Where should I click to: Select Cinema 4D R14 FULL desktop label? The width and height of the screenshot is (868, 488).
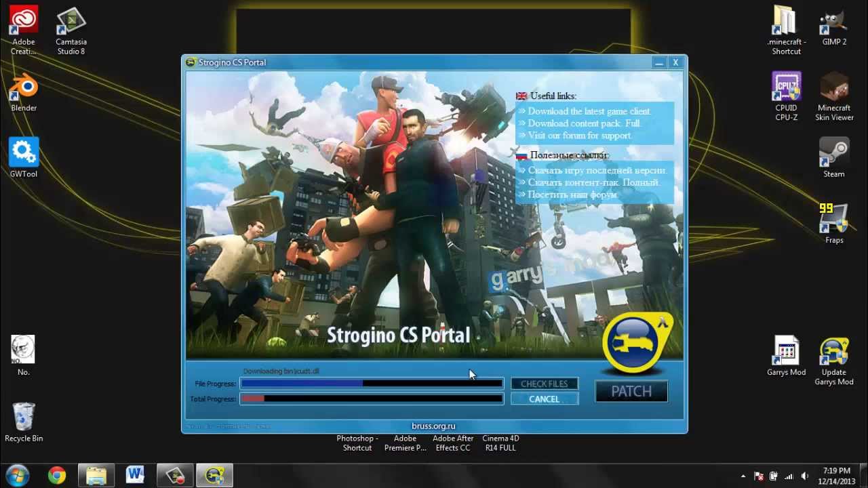pyautogui.click(x=500, y=443)
